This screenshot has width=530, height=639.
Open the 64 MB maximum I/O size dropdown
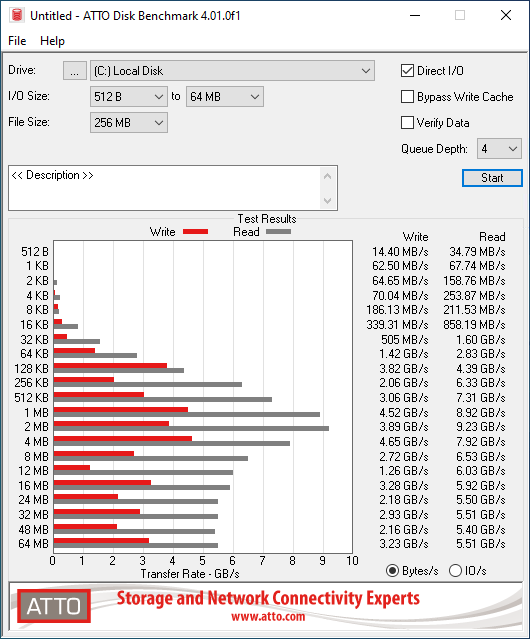point(225,97)
